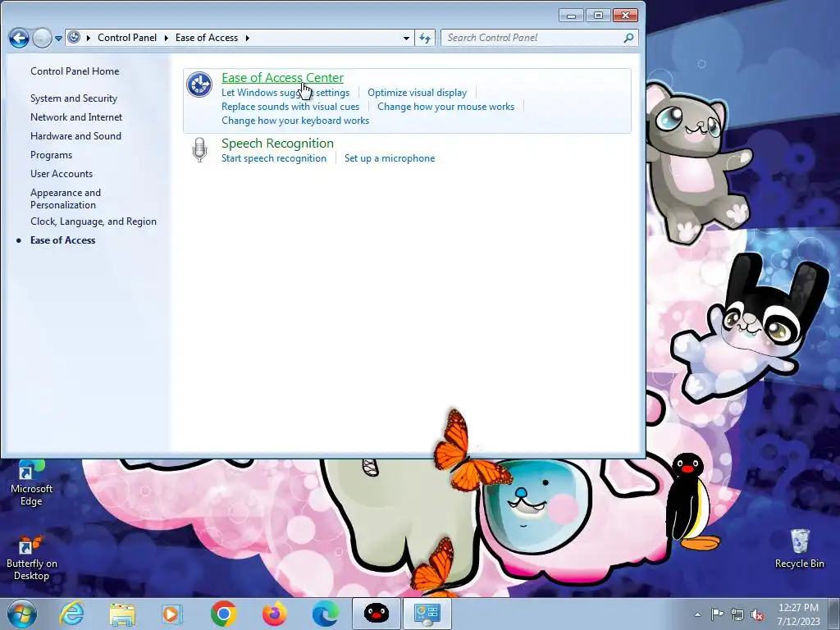
Task: Click the grayed Forward arrow button
Action: point(42,38)
